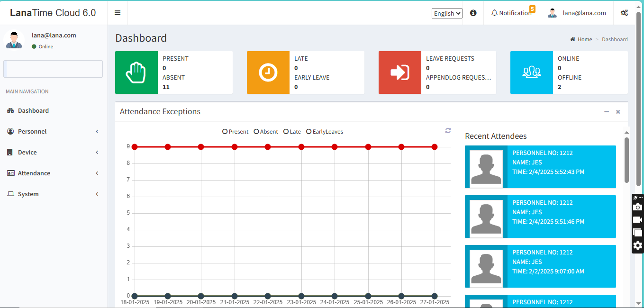This screenshot has width=644, height=308.
Task: Click attendee photo for time 9:07:00 AM
Action: 486,268
